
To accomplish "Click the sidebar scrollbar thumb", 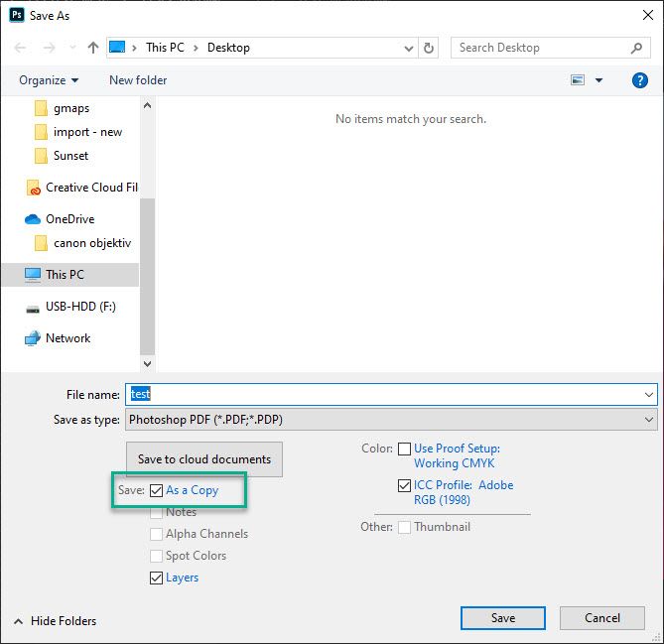I will tap(147, 277).
